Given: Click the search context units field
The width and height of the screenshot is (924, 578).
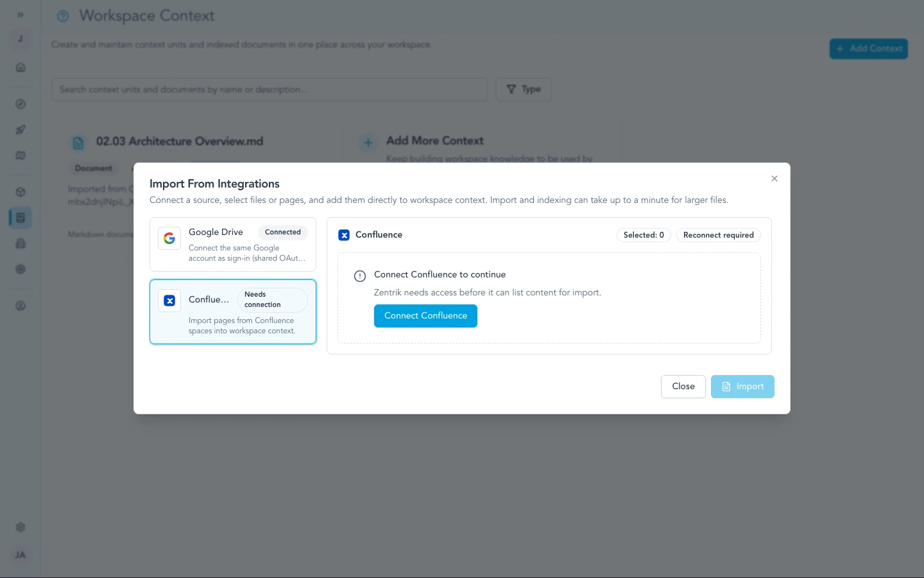Looking at the screenshot, I should [269, 89].
